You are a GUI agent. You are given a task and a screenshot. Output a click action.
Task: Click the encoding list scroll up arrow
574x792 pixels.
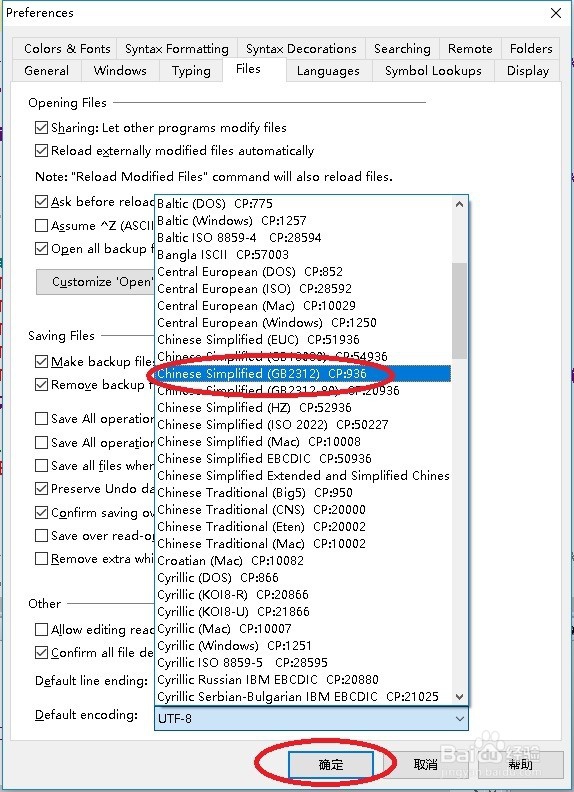click(459, 204)
